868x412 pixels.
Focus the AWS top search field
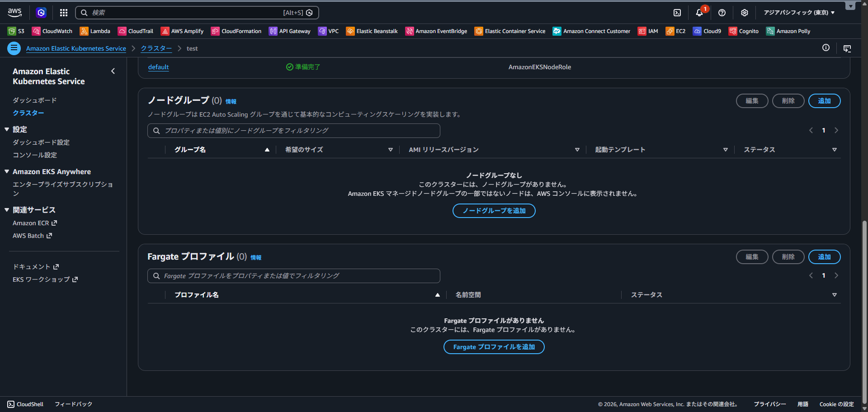click(x=197, y=13)
